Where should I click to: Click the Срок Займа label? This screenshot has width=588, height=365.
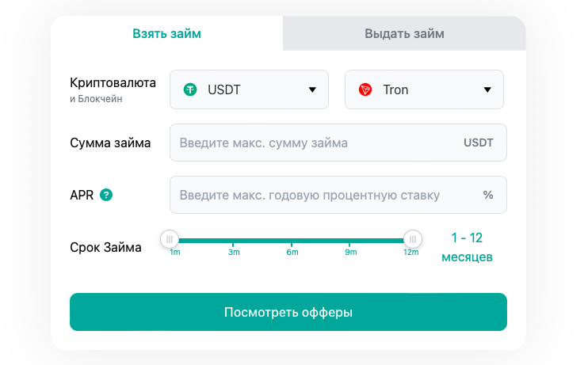pyautogui.click(x=105, y=247)
